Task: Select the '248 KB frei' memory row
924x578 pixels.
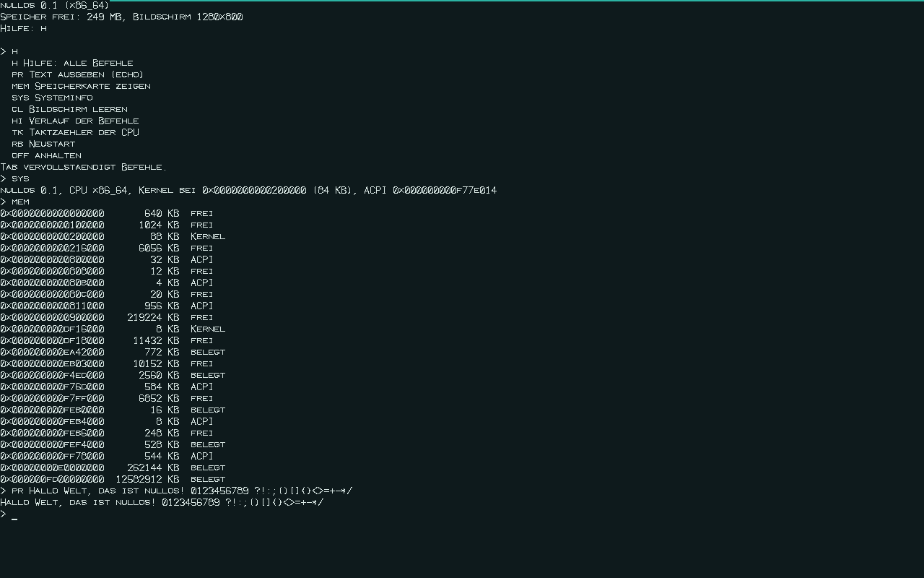Action: tap(107, 433)
